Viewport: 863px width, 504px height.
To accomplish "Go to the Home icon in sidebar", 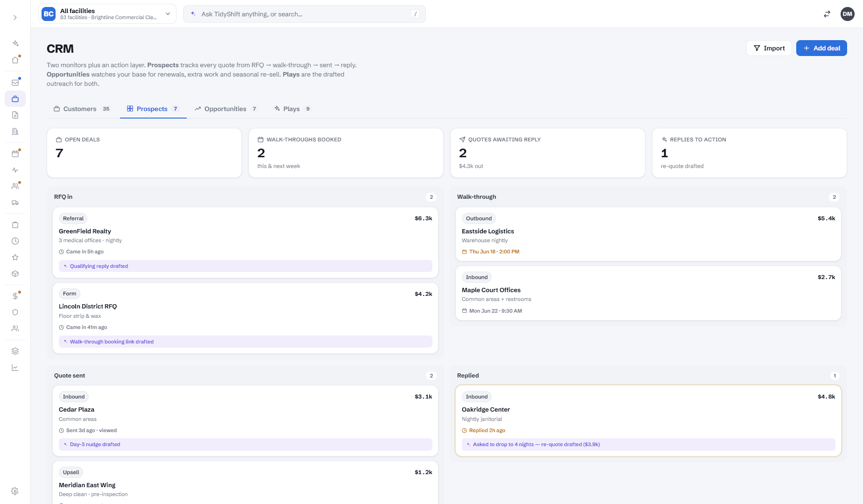I will tap(15, 60).
